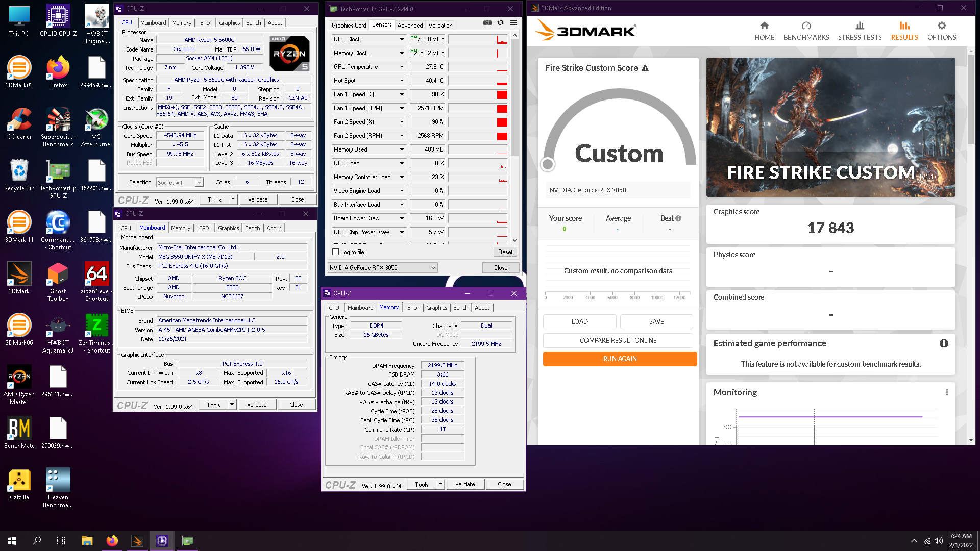Enable Log to file checkbox in GPU-Z
Screen dimensions: 980x551
click(x=336, y=252)
